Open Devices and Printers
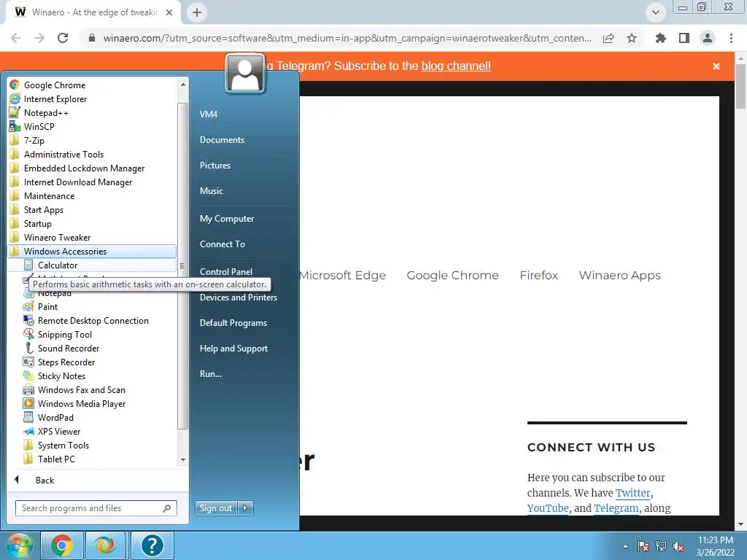Viewport: 747px width, 560px height. [239, 297]
